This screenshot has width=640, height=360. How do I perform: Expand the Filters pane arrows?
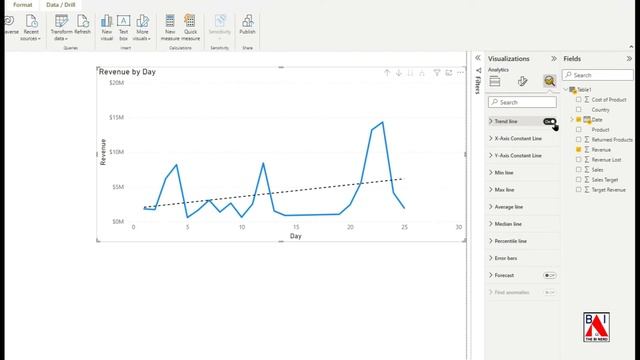click(x=478, y=58)
